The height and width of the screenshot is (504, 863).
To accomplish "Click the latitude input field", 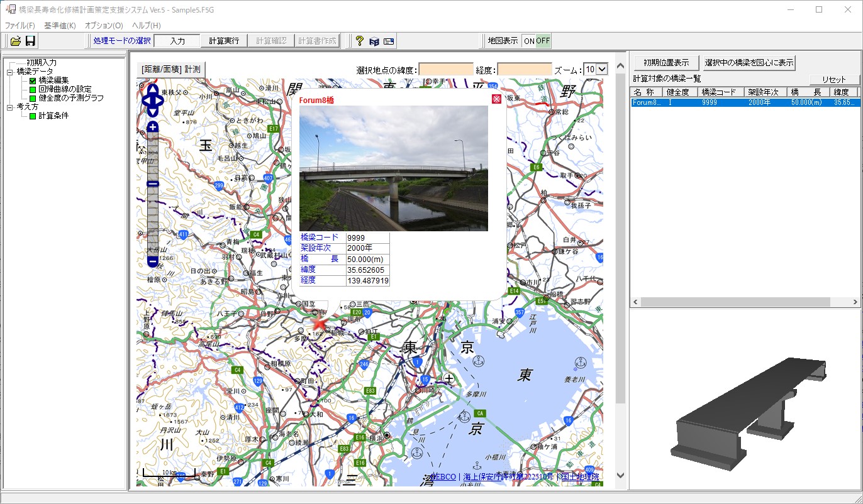I will coord(446,69).
